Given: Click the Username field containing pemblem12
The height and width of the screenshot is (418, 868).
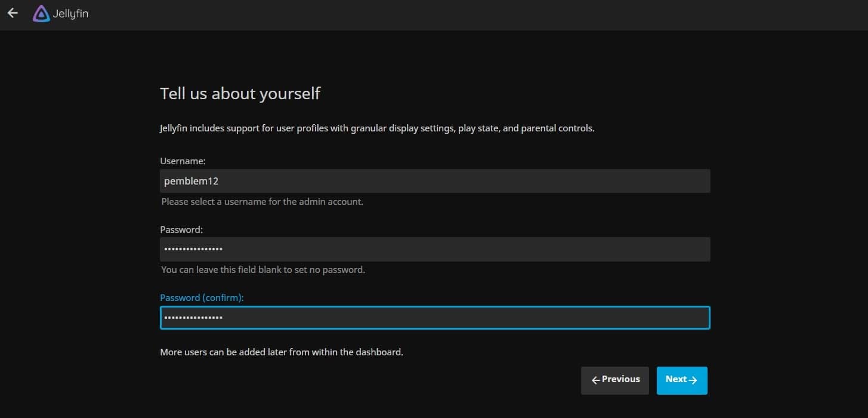Looking at the screenshot, I should click(435, 181).
